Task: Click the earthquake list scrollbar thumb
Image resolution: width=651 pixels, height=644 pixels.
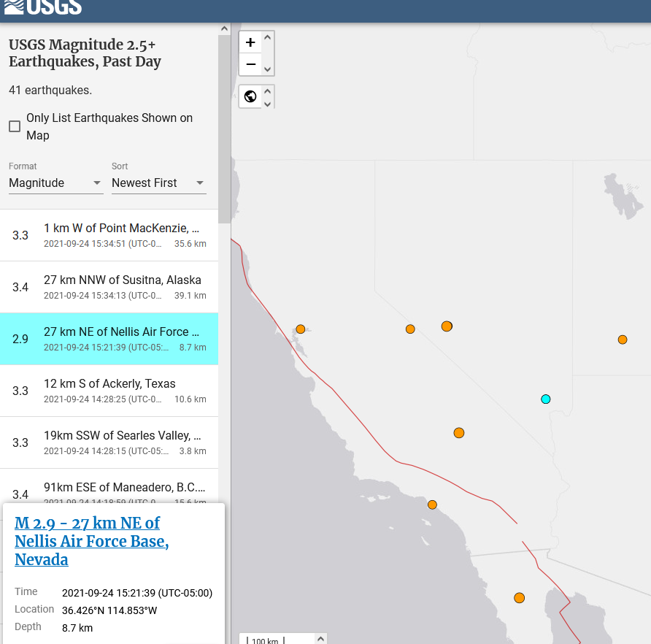Action: tap(224, 129)
